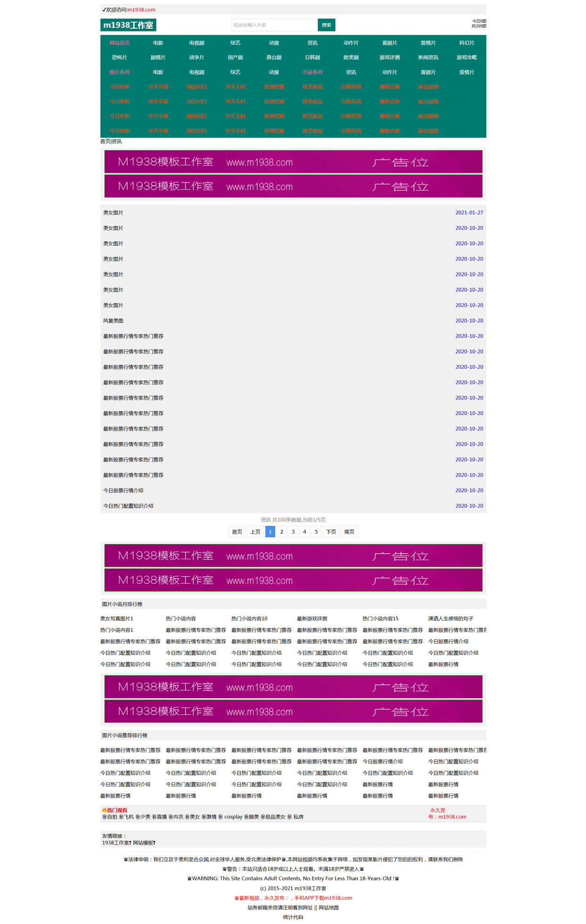Go to 游戏评测 in the navigation bar
The image size is (586, 924).
pos(390,57)
